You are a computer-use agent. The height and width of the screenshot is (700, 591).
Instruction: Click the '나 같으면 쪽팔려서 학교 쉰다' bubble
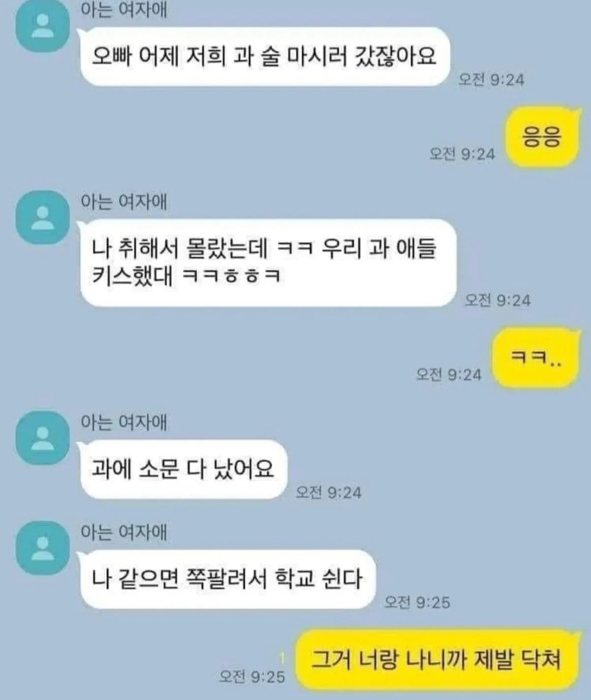[227, 579]
